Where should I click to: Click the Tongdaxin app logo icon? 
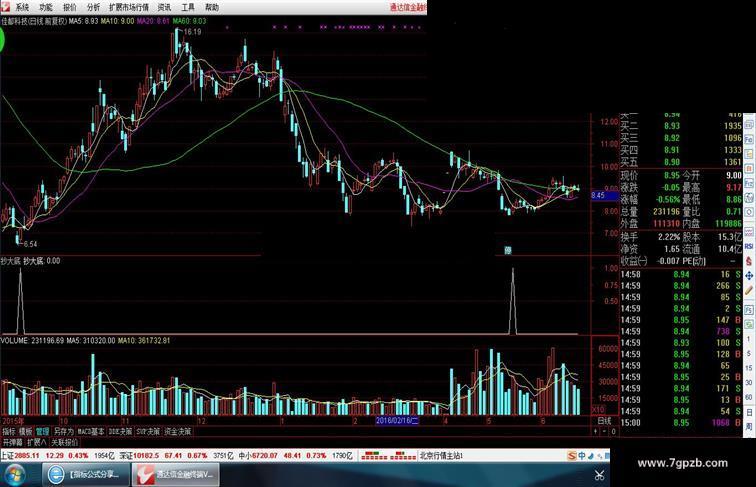tap(5, 7)
